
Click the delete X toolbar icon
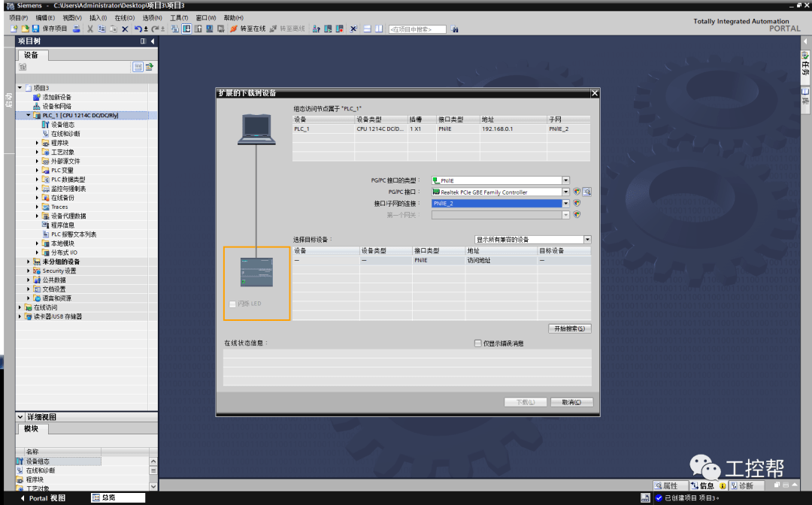click(x=125, y=29)
